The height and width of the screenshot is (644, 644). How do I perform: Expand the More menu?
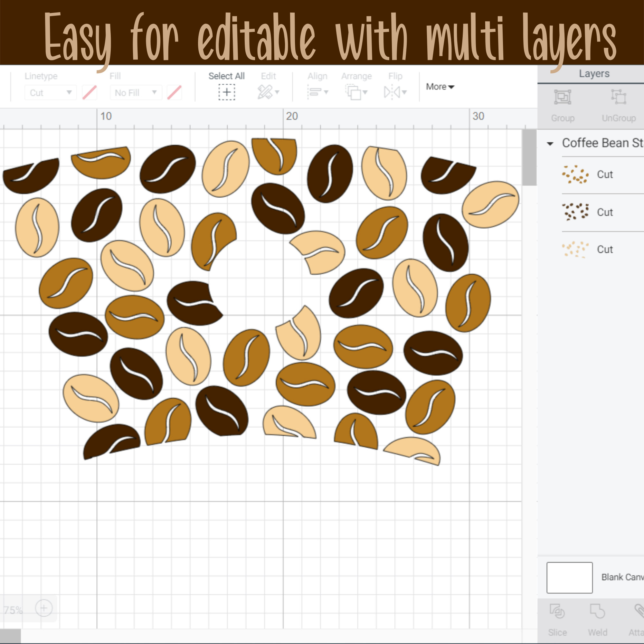click(x=440, y=87)
